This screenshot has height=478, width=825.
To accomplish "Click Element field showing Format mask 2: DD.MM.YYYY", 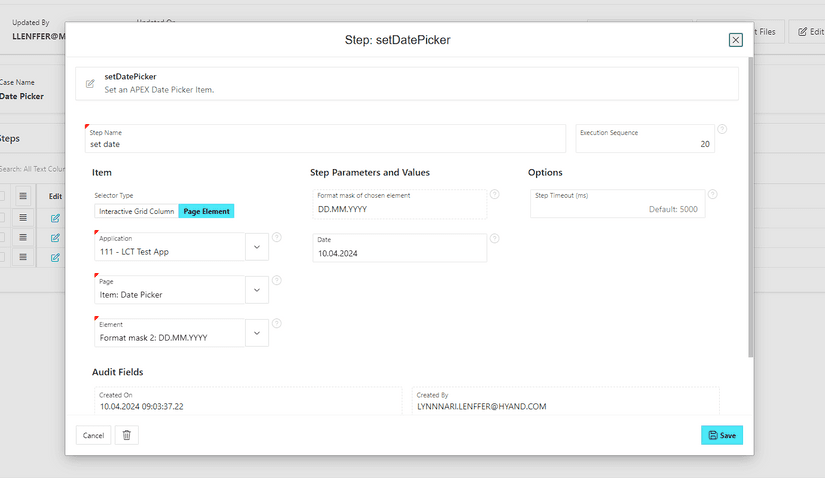I will click(169, 333).
